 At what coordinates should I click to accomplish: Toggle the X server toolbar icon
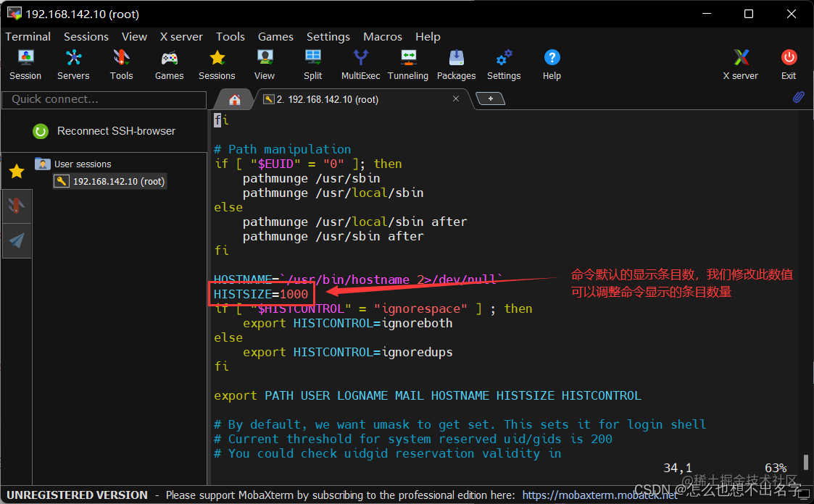point(741,65)
